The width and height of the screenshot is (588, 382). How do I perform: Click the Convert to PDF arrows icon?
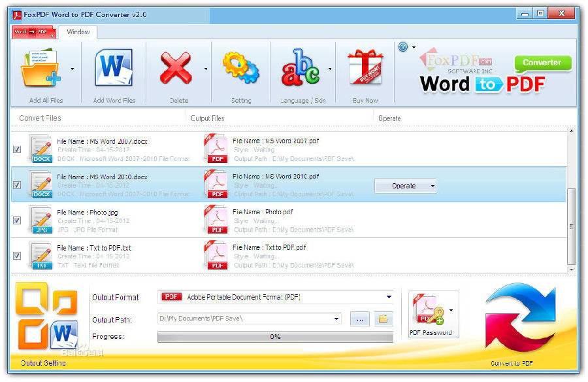pyautogui.click(x=521, y=318)
